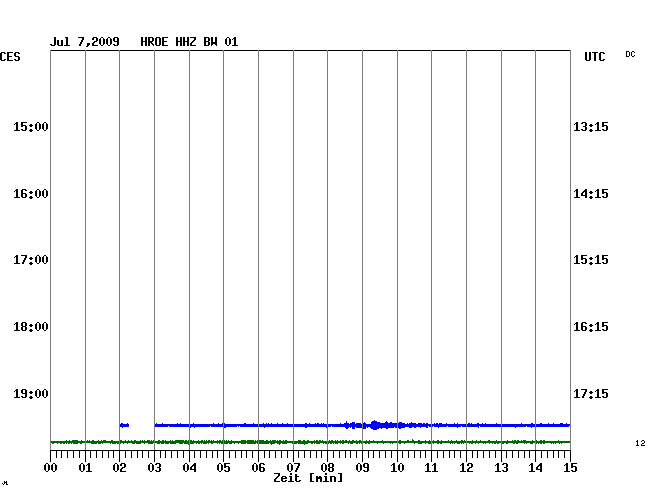Click the 16:15 UTC time label
Viewport: 650px width, 494px height.
point(591,327)
